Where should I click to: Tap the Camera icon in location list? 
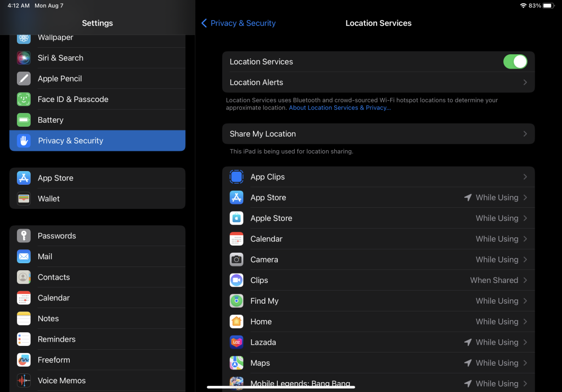pyautogui.click(x=237, y=259)
